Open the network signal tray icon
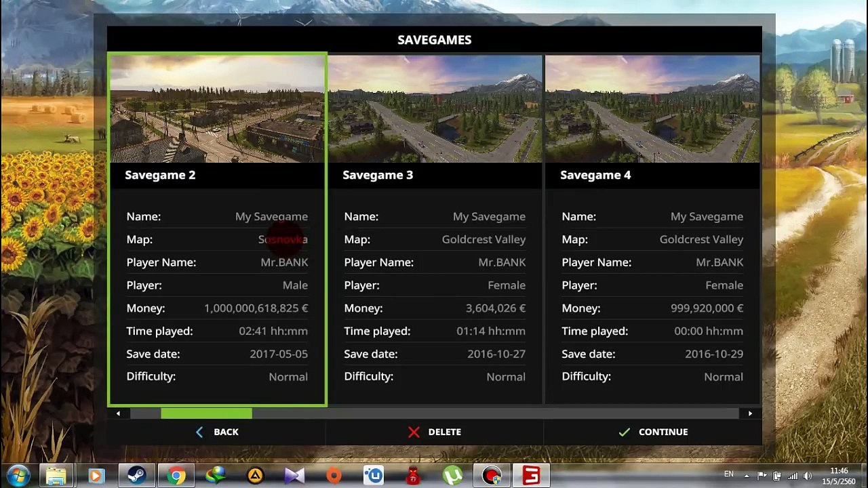The width and height of the screenshot is (868, 488). pyautogui.click(x=792, y=476)
